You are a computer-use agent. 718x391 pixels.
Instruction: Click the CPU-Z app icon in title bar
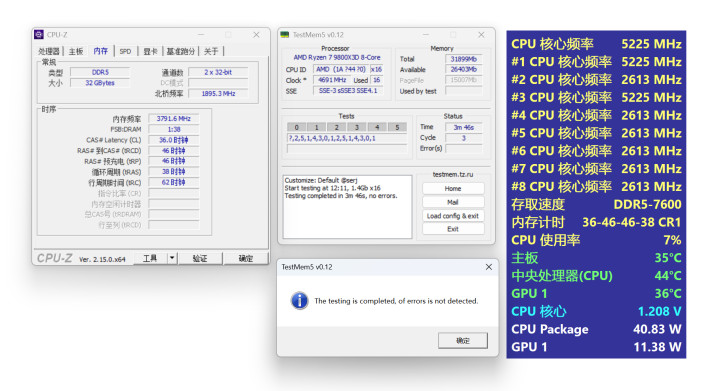[x=39, y=35]
